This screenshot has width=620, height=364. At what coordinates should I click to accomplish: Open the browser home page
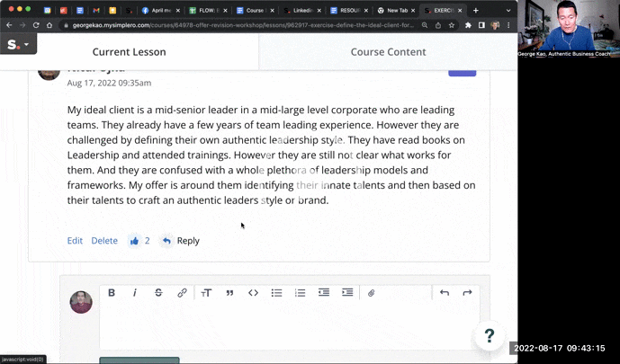coord(49,25)
